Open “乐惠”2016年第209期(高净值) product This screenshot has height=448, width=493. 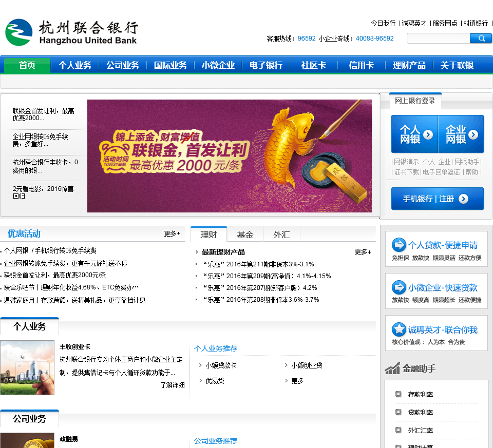coord(267,276)
